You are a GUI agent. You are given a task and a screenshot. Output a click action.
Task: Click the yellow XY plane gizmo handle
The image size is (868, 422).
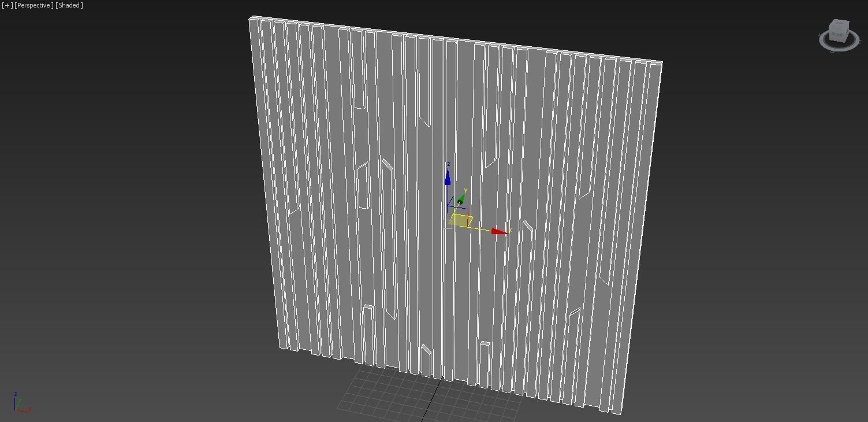click(461, 220)
